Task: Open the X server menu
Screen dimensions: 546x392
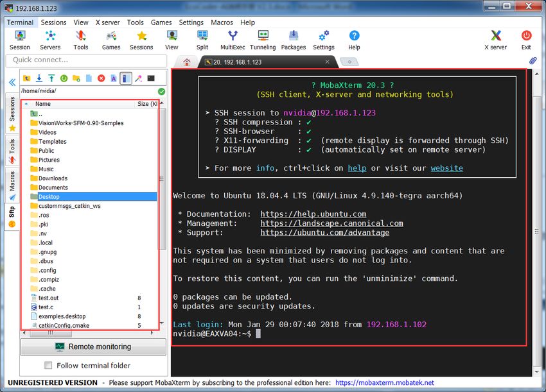Action: click(x=108, y=22)
